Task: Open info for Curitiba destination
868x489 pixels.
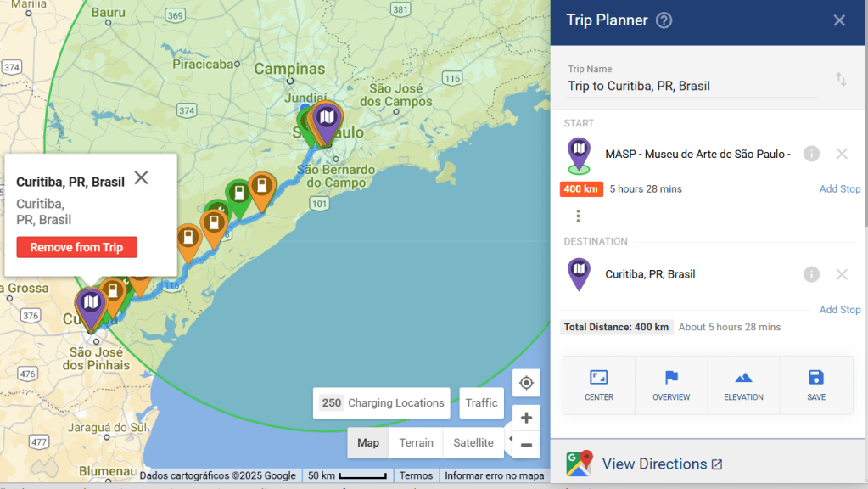Action: [811, 274]
